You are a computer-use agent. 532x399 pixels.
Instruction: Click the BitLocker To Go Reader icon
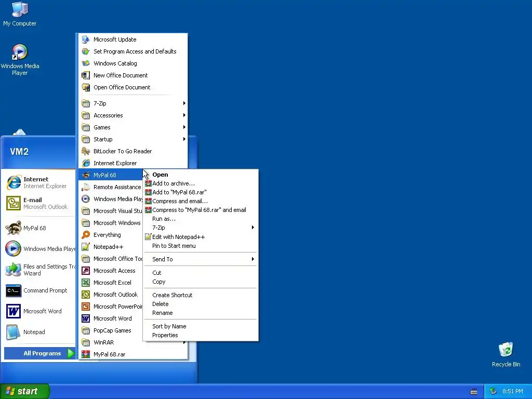(x=86, y=151)
